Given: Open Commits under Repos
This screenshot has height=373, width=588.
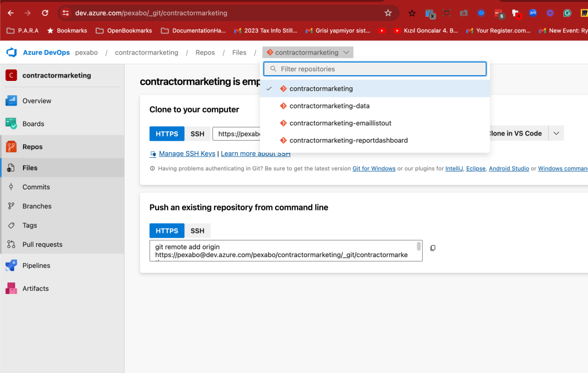Looking at the screenshot, I should (62, 187).
